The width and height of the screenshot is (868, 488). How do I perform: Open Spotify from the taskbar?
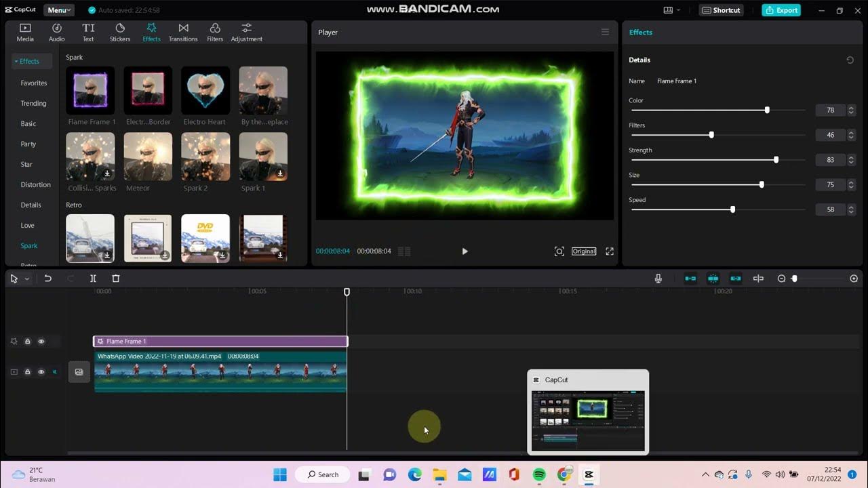point(539,475)
